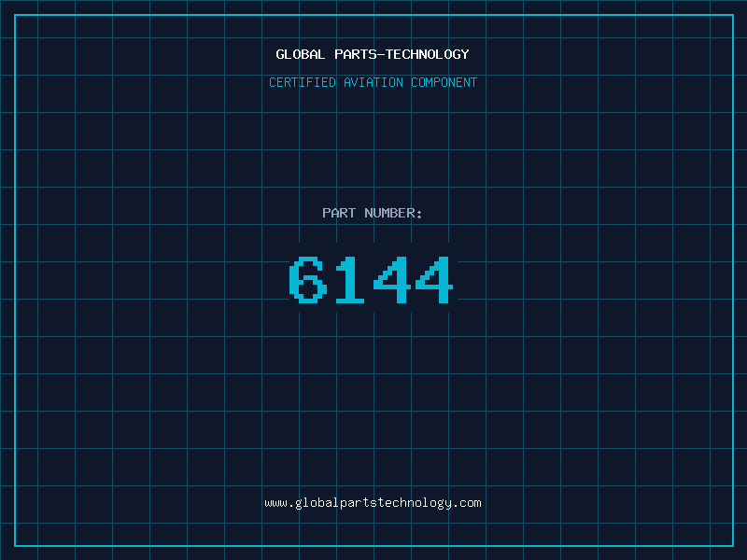Image resolution: width=747 pixels, height=560 pixels.
Task: Click the GLOBAL PARTS-TECHNOLOGY heading text
Action: (373, 54)
